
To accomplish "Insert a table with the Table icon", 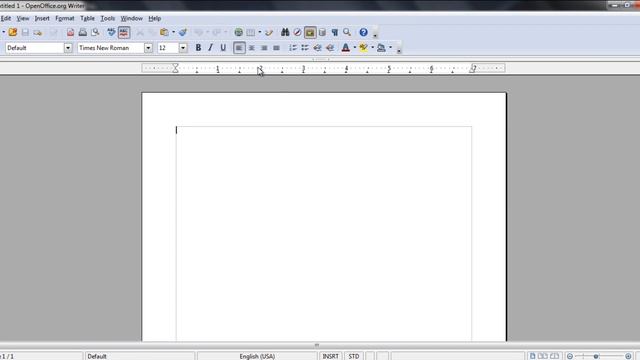I will tap(251, 32).
